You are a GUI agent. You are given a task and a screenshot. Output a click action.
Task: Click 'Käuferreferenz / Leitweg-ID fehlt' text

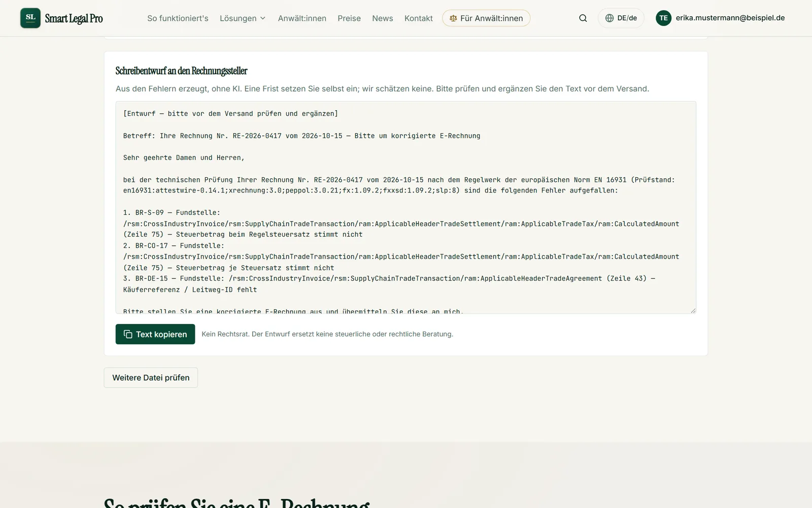coord(190,290)
